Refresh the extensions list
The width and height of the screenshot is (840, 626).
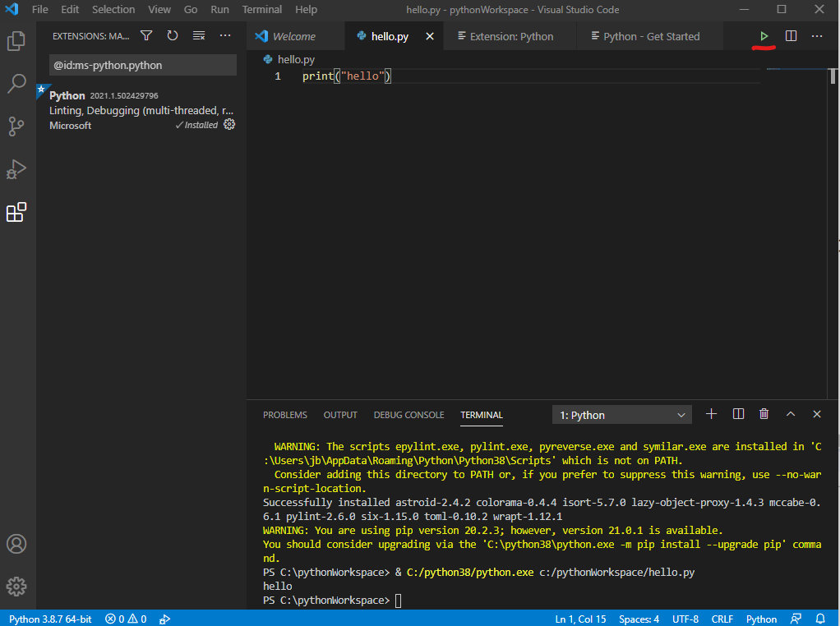(173, 36)
